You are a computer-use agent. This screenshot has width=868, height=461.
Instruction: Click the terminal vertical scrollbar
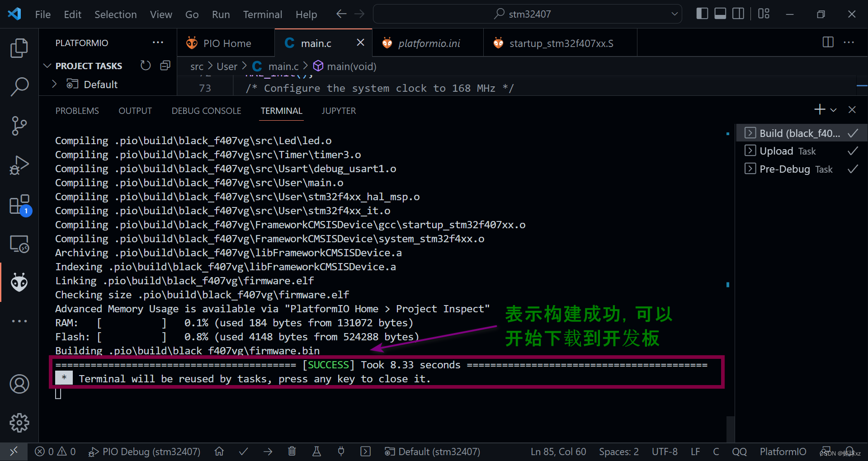[730, 428]
